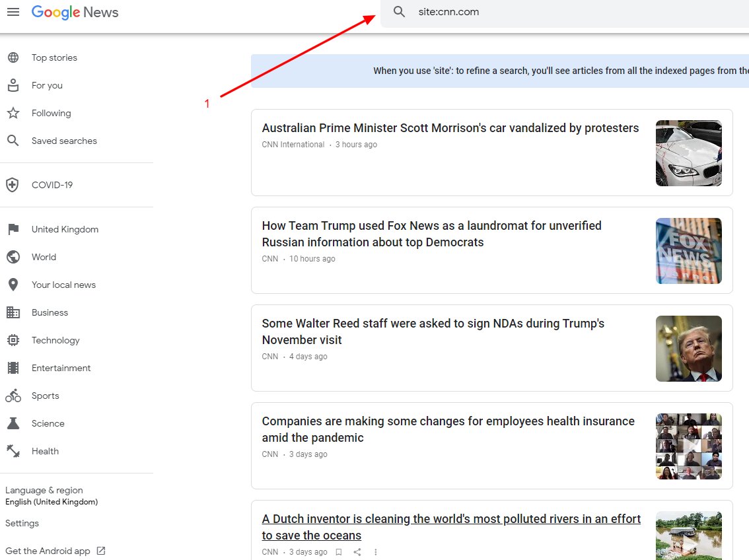
Task: Click the '10 hours ago' timestamp
Action: 312,259
